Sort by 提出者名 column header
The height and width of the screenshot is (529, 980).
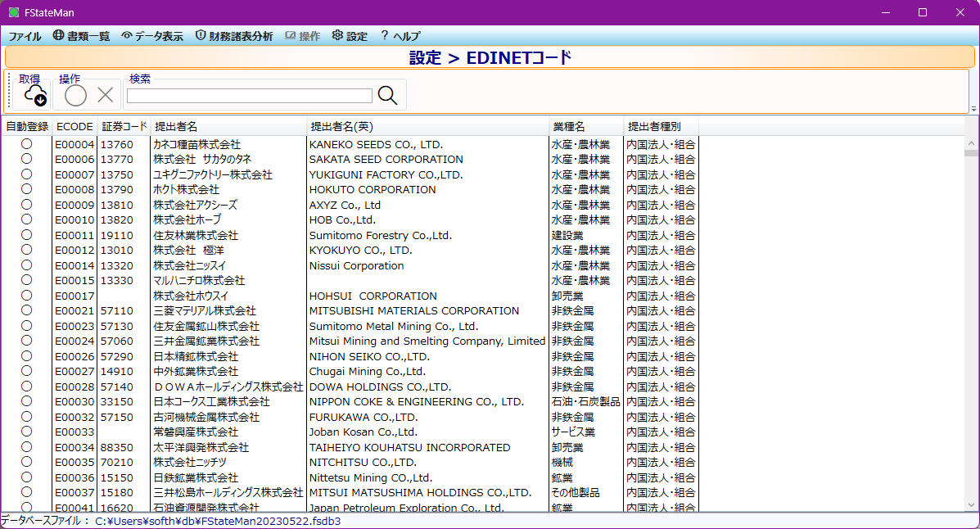(228, 126)
